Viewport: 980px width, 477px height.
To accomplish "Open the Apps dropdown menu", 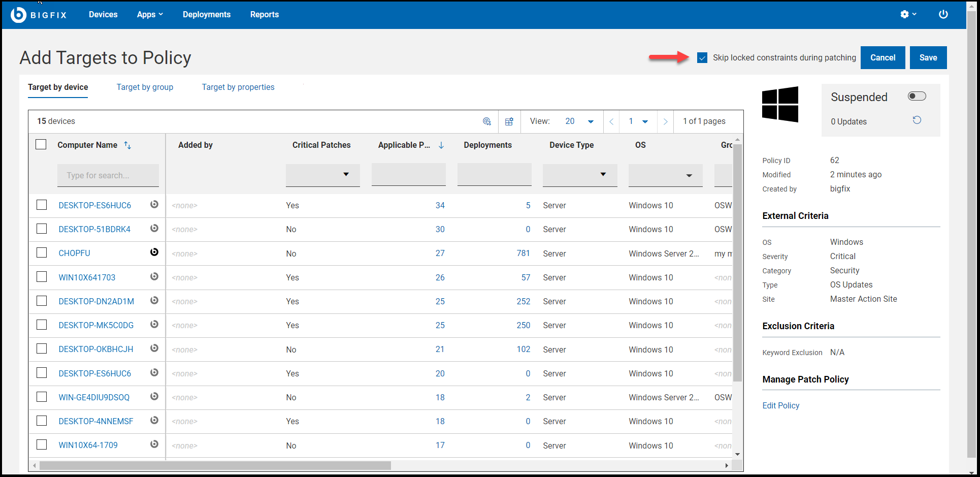I will 150,15.
